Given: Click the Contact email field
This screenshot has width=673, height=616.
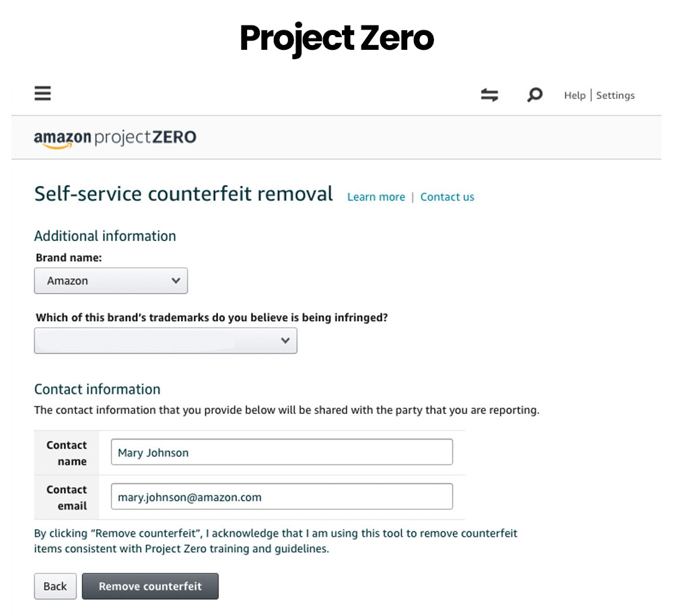Looking at the screenshot, I should pos(281,496).
